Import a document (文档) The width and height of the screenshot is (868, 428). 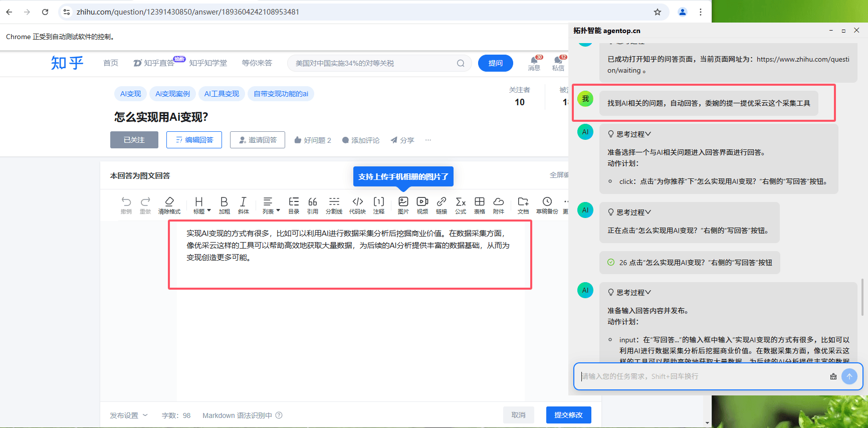523,205
